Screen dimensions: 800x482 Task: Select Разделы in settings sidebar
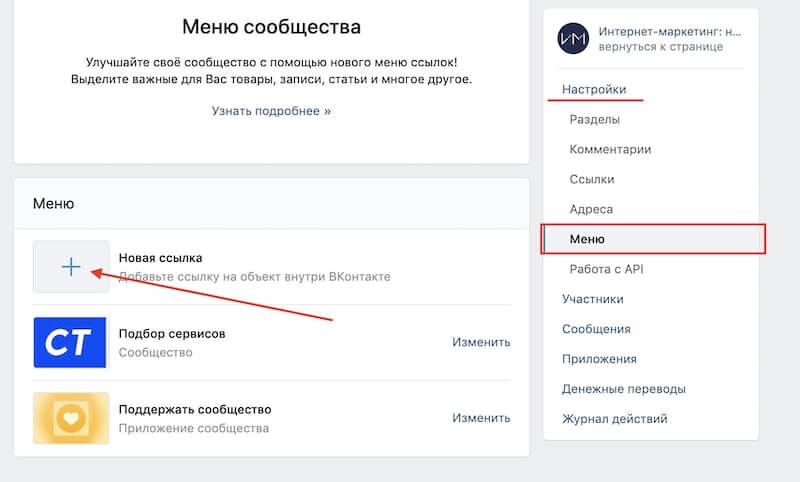tap(594, 120)
